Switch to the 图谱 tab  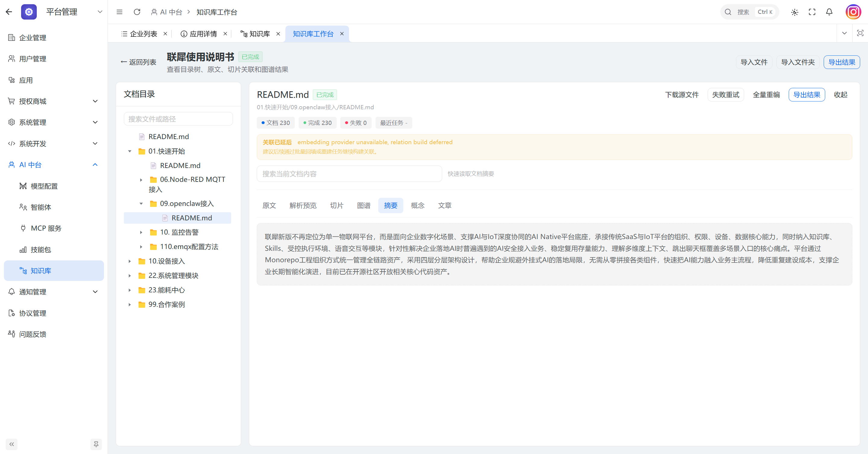pos(363,205)
